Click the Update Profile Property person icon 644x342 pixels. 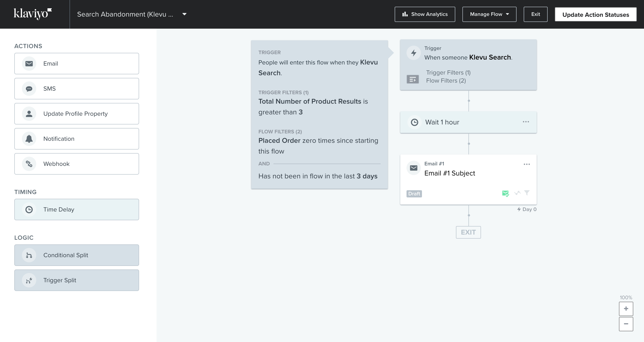(x=29, y=113)
